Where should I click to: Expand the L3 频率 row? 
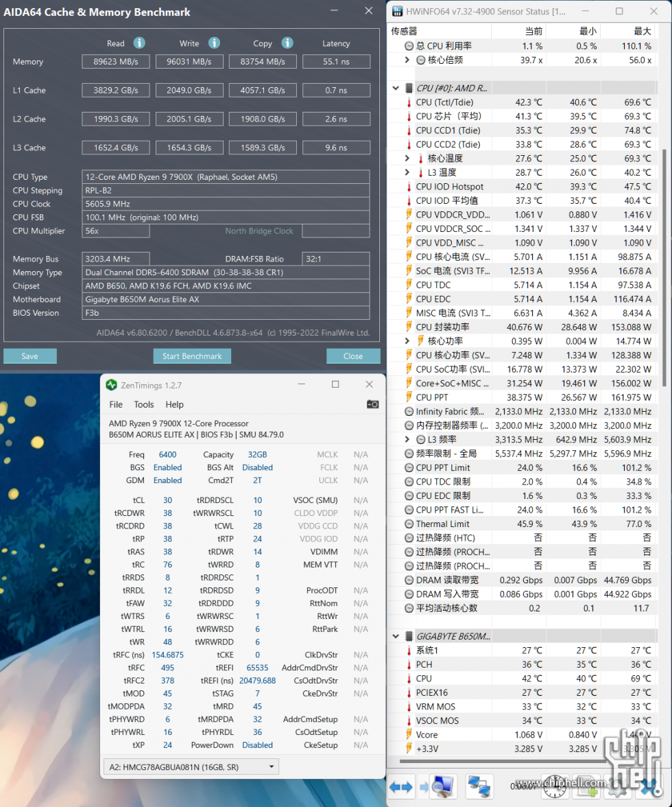pyautogui.click(x=407, y=439)
